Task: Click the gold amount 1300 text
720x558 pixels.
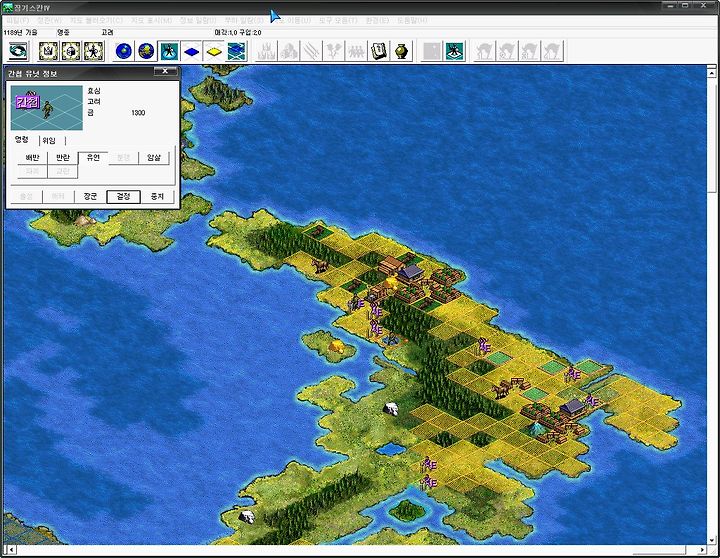Action: [x=138, y=113]
